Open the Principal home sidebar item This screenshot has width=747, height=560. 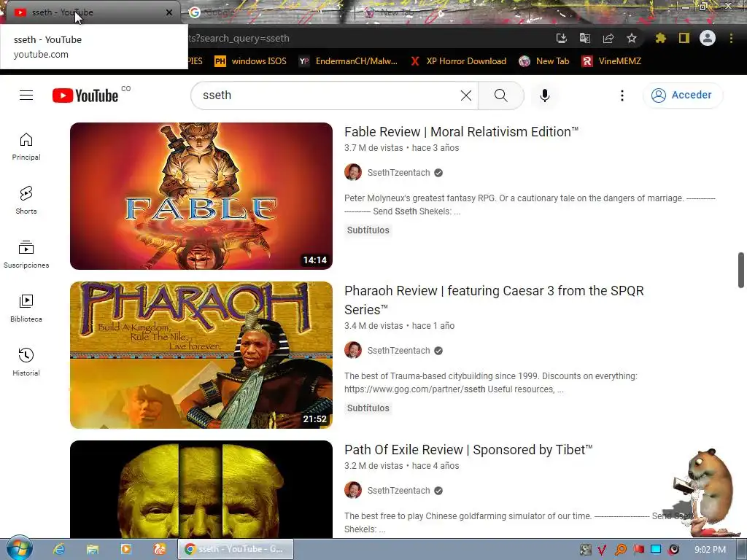pos(26,147)
